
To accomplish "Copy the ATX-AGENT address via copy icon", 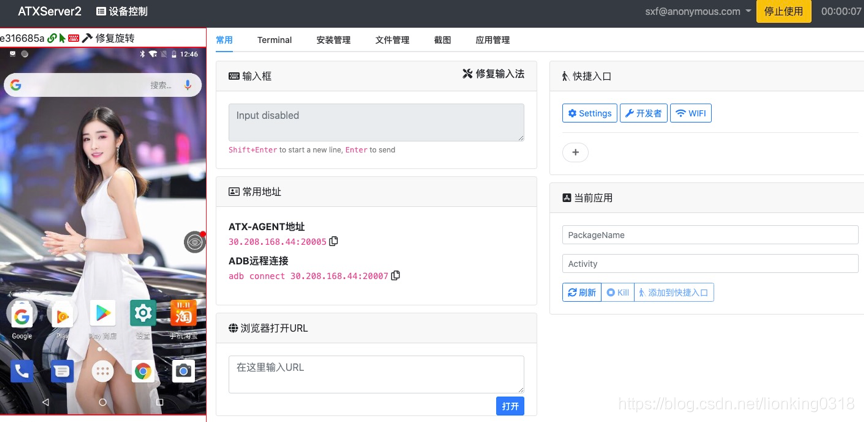I will click(x=333, y=241).
